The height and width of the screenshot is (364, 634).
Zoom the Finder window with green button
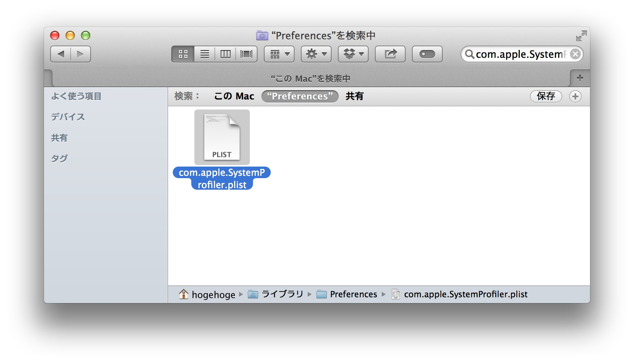click(86, 36)
